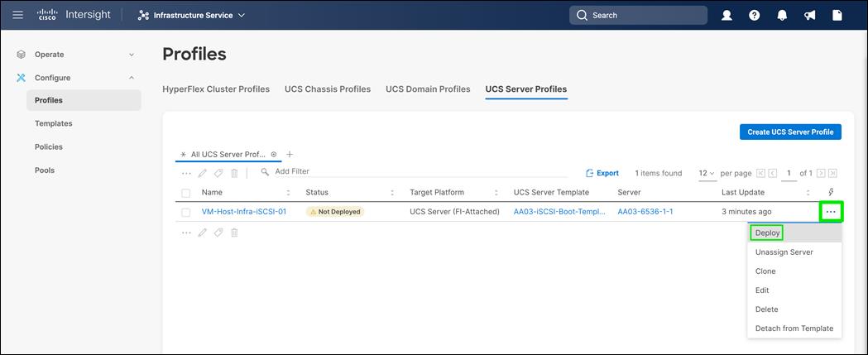Click the Operate cube icon in sidebar
The image size is (868, 355).
(x=21, y=55)
